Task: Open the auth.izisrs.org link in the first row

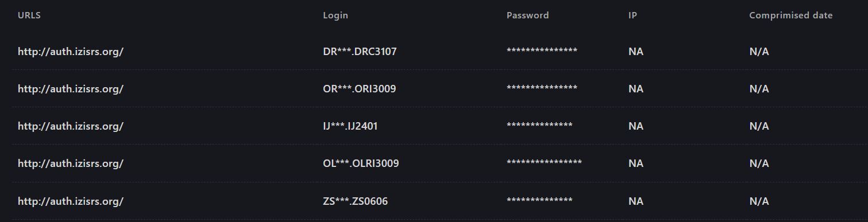Action: click(x=71, y=52)
